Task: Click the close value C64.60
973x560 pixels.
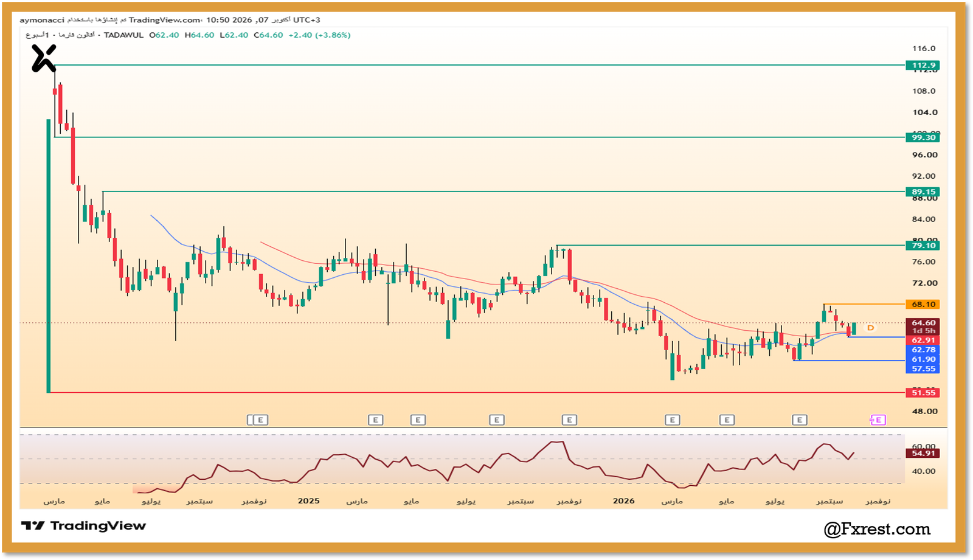Action: point(268,35)
